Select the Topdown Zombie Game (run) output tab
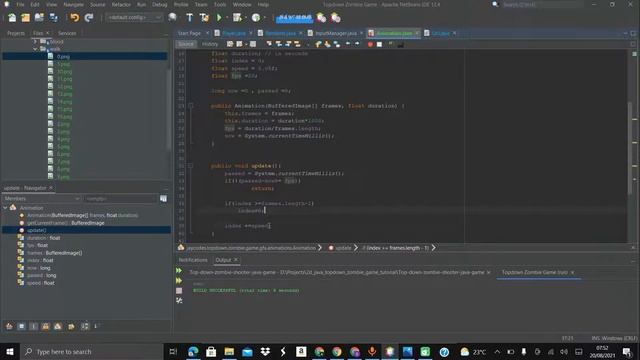Viewport: 640px width, 360px height. (534, 272)
